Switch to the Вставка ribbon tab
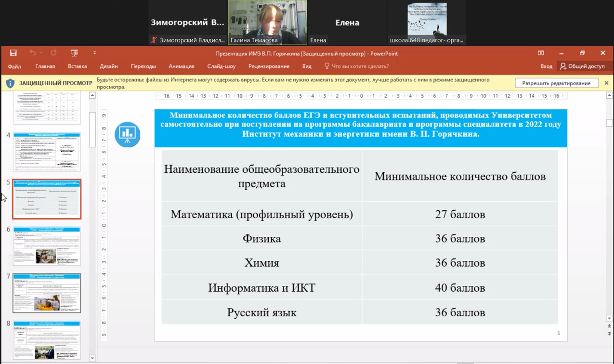The image size is (614, 364). tap(77, 66)
